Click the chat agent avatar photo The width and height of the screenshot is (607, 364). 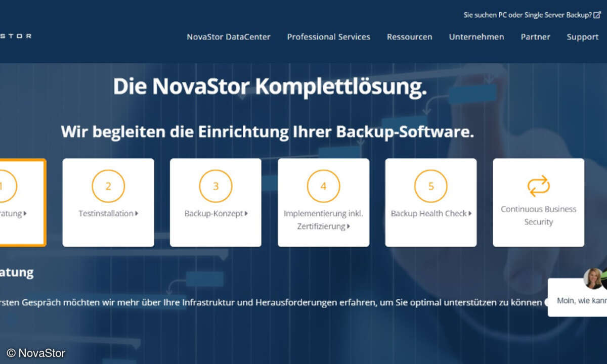pos(593,279)
